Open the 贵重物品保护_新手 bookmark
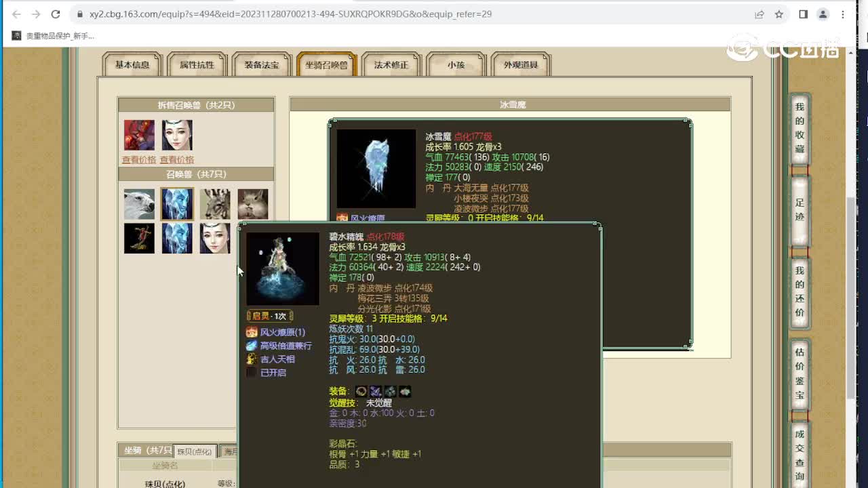868x488 pixels. point(54,36)
